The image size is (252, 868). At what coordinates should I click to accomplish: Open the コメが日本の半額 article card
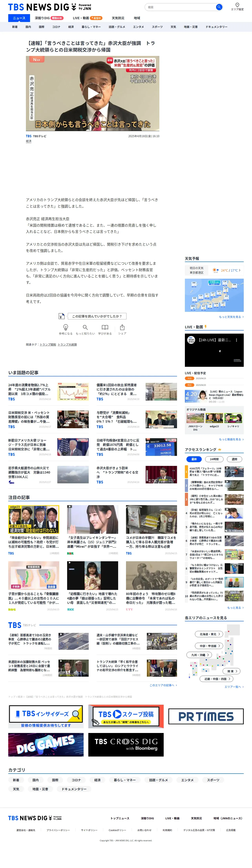click(151, 530)
